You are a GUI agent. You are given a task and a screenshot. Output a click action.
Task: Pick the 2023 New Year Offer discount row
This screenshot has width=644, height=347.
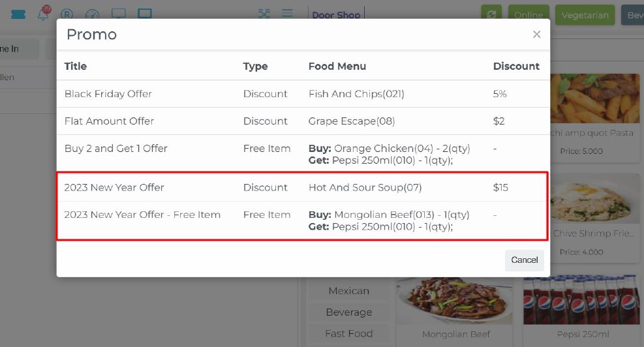click(x=114, y=188)
